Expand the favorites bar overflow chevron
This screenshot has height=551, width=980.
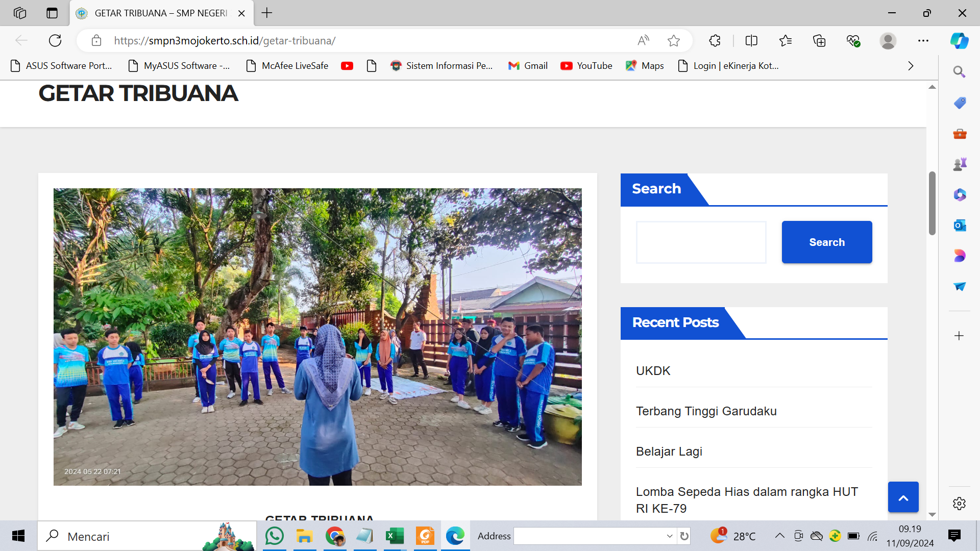[911, 66]
